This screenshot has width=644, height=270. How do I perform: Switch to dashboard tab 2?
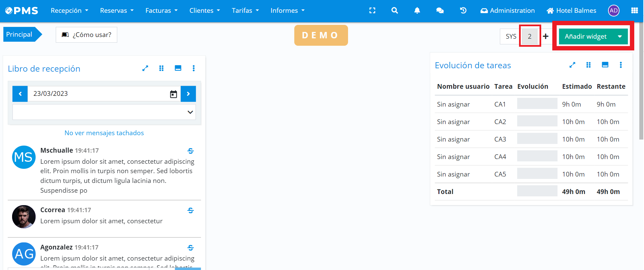pyautogui.click(x=529, y=36)
